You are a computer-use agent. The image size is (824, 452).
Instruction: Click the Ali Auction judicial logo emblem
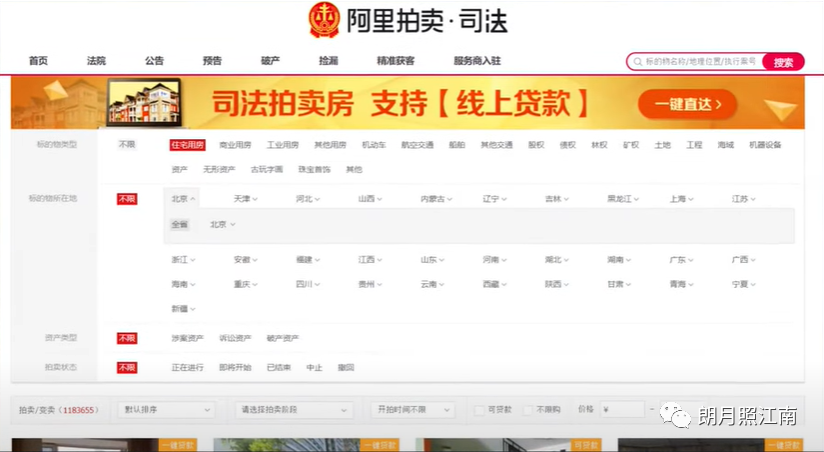tap(324, 20)
